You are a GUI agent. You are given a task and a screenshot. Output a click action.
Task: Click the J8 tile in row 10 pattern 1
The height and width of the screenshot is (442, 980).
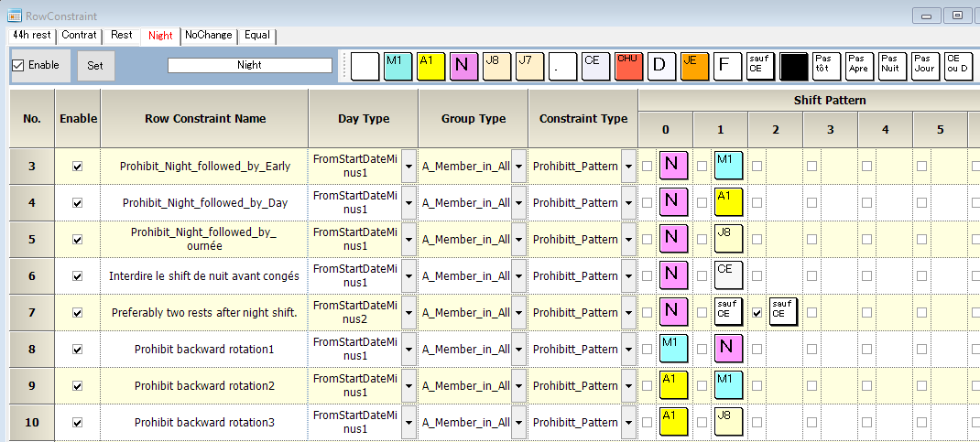click(728, 421)
